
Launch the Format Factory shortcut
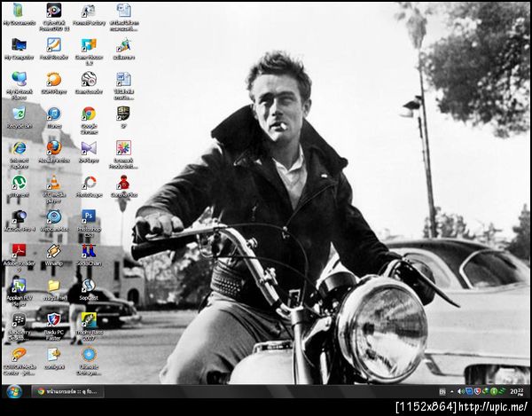(x=89, y=11)
